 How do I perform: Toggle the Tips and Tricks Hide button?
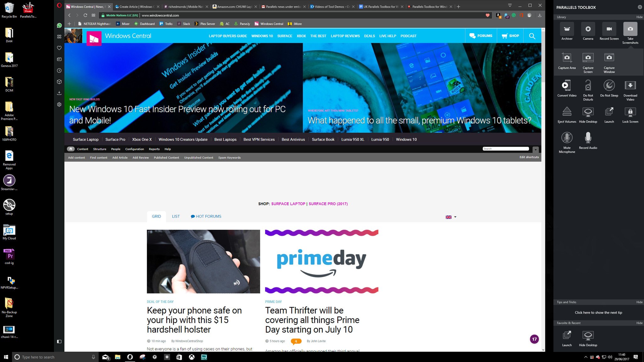638,302
